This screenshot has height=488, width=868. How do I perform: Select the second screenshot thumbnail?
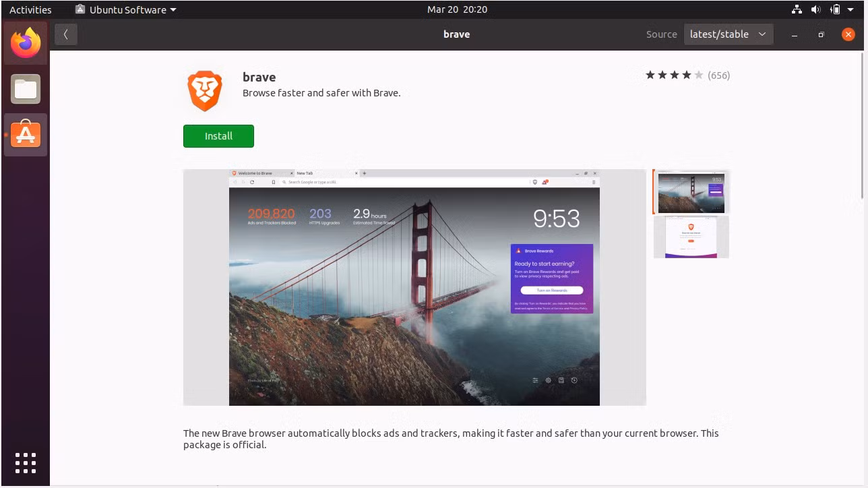(691, 237)
